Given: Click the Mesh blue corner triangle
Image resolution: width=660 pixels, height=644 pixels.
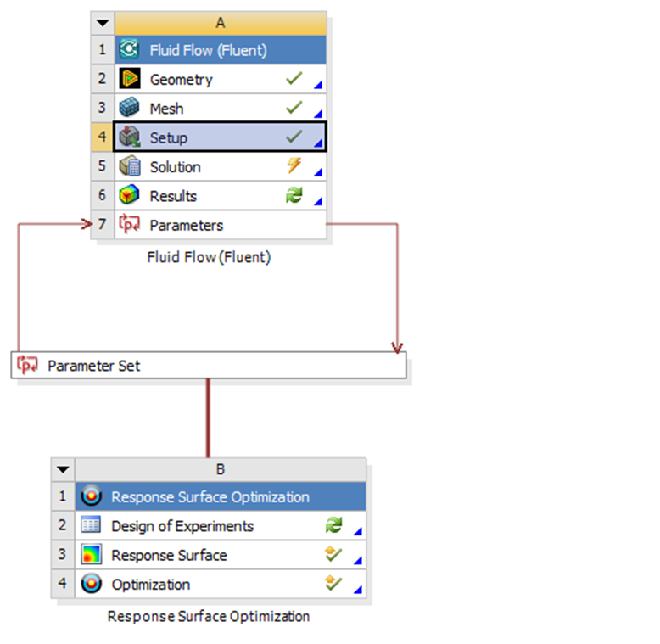Looking at the screenshot, I should (319, 114).
